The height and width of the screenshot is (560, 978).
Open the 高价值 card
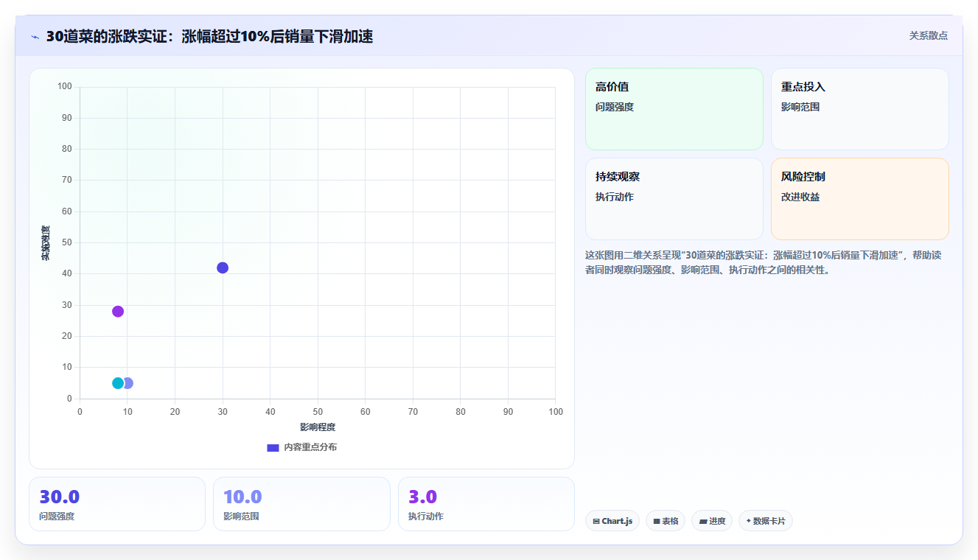tap(674, 109)
